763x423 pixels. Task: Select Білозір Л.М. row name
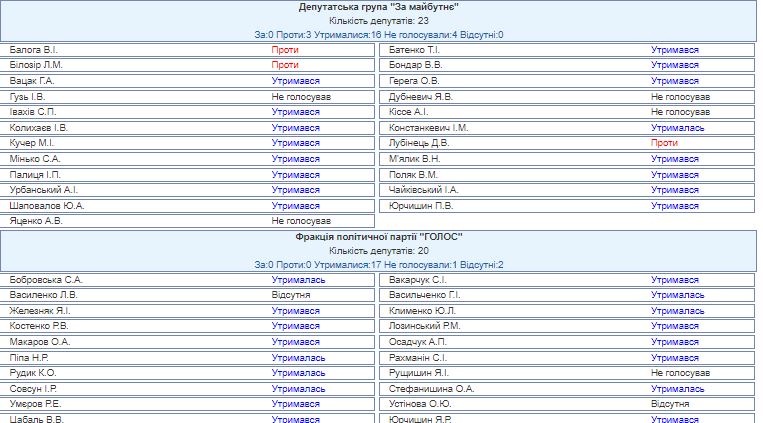tap(36, 65)
